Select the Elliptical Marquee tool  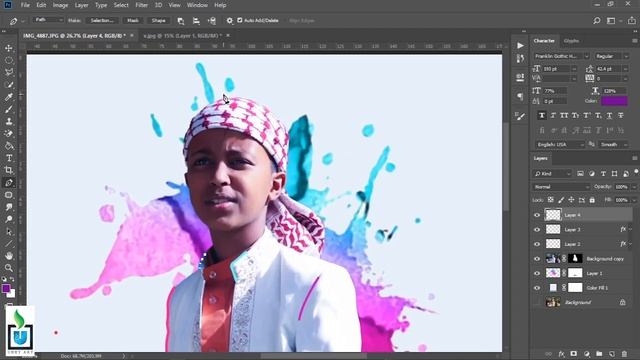click(9, 60)
